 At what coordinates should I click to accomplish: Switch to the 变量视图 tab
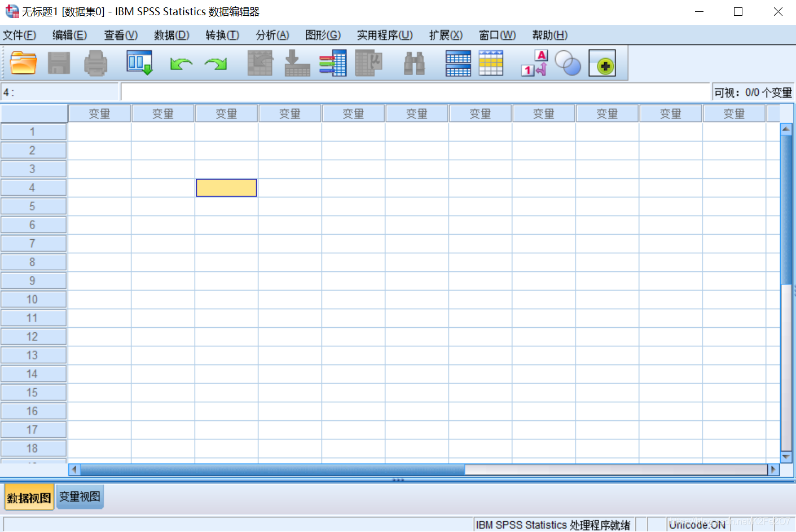click(80, 497)
